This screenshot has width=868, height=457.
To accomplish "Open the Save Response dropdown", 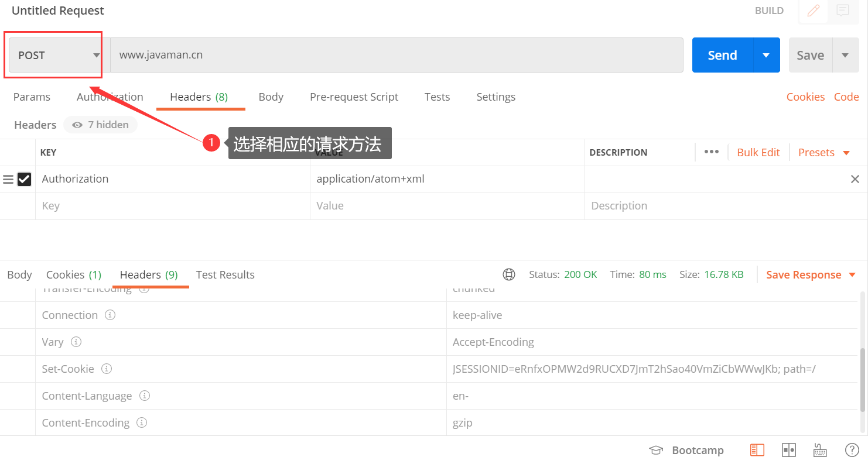I will point(811,275).
